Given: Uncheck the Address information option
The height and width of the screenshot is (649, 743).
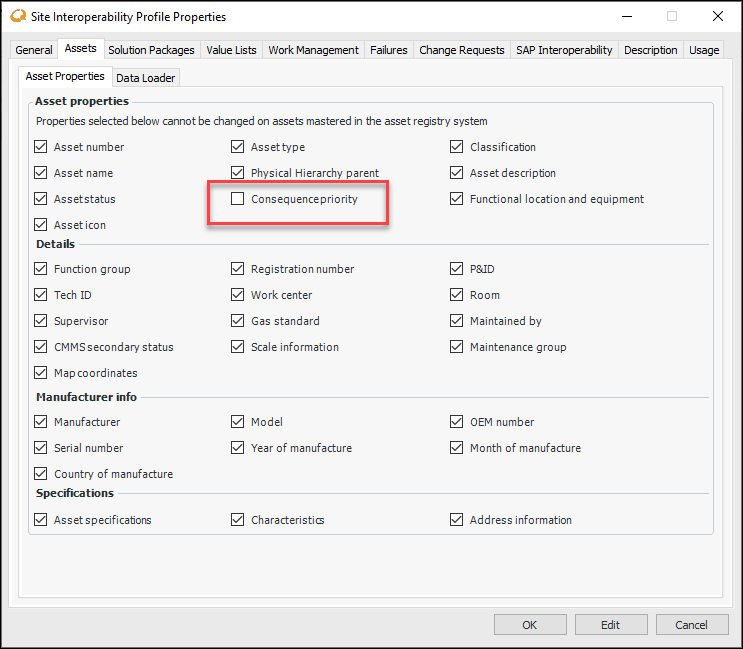Looking at the screenshot, I should (457, 520).
